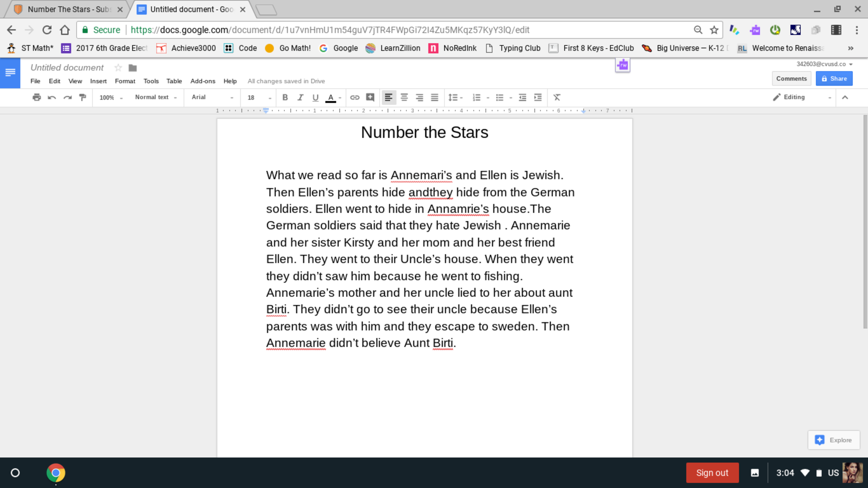Expand the Normal text style dropdown

(x=156, y=98)
